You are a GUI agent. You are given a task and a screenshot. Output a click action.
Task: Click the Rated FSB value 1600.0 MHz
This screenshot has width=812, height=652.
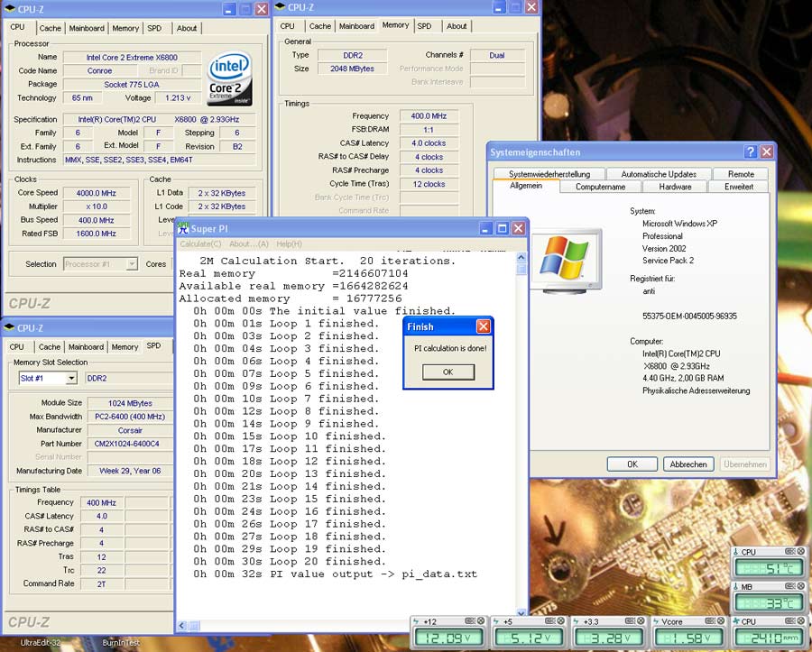tap(97, 234)
